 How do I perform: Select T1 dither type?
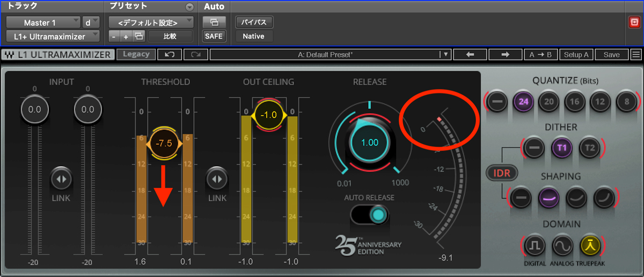562,148
